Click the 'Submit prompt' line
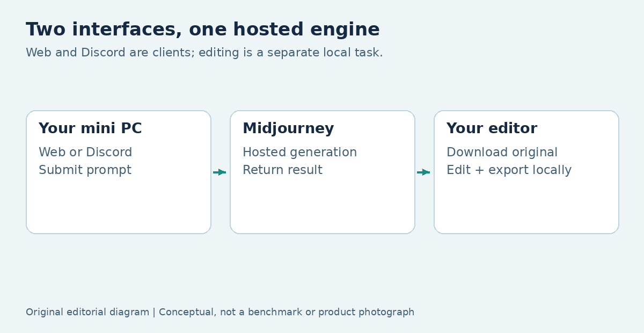This screenshot has width=644, height=333. (x=85, y=170)
